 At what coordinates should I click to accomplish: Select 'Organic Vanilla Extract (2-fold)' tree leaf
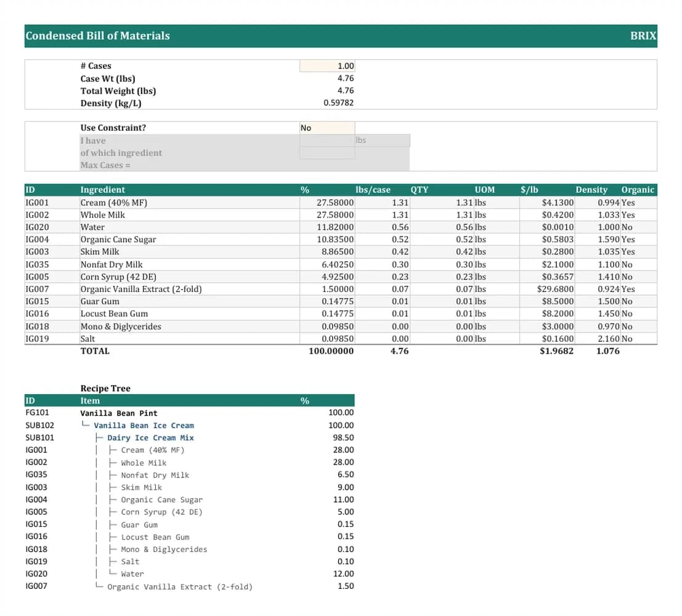point(180,586)
